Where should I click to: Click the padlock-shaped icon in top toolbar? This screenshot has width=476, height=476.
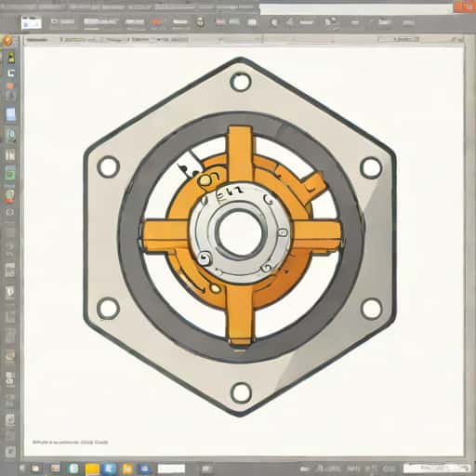click(201, 22)
